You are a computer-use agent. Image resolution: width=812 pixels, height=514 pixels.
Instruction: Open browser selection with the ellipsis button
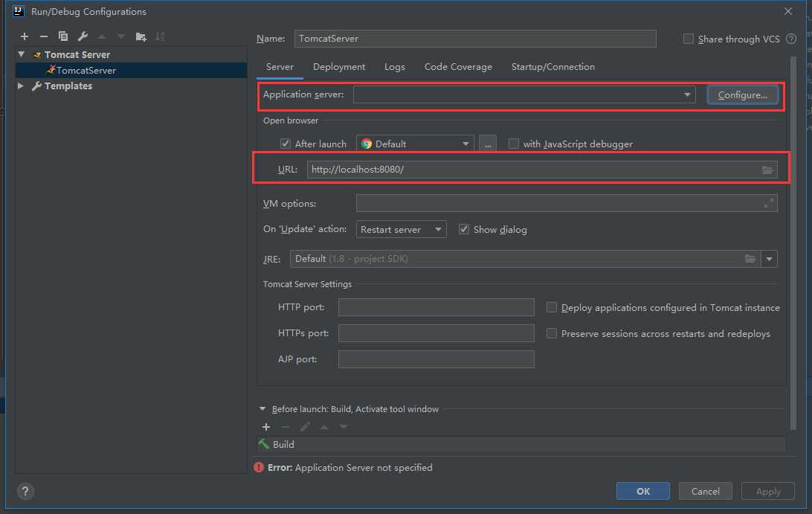click(x=487, y=144)
